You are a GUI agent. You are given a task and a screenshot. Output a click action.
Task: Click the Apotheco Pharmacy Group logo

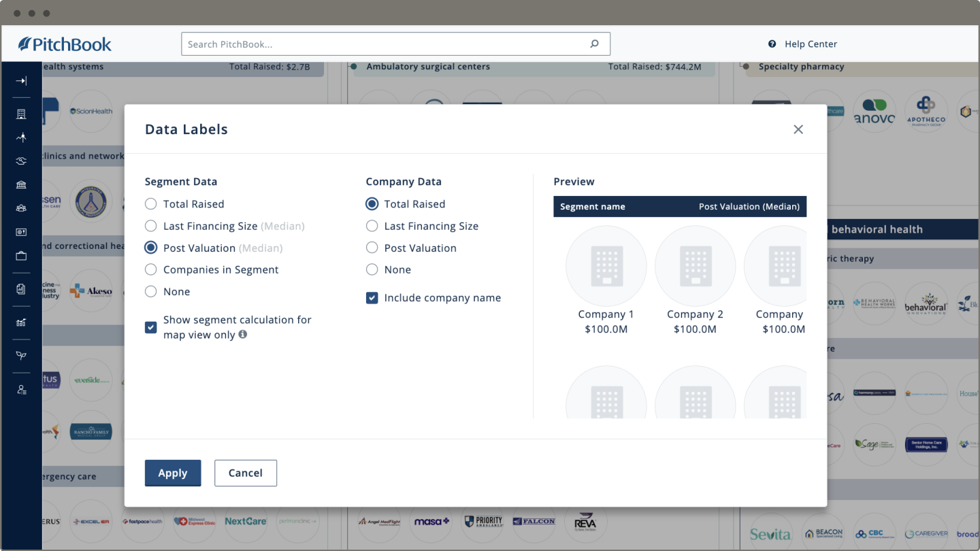pos(926,111)
